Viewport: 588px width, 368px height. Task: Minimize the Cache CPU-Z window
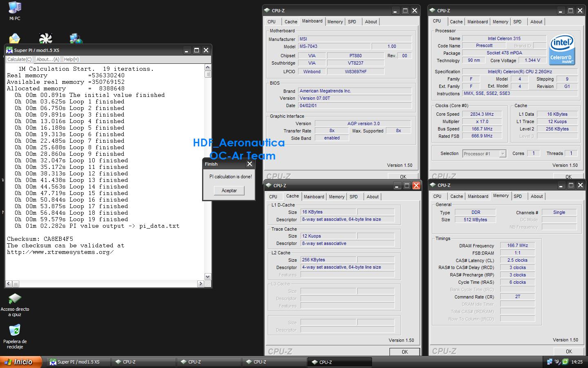point(397,186)
